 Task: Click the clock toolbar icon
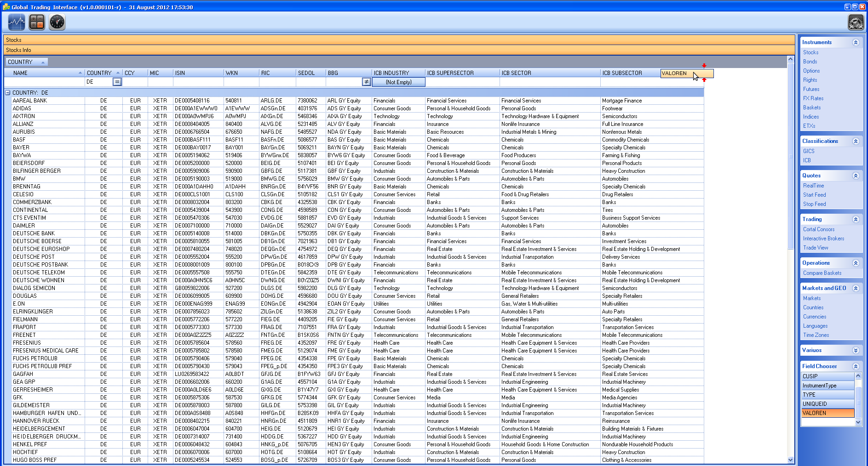point(57,22)
